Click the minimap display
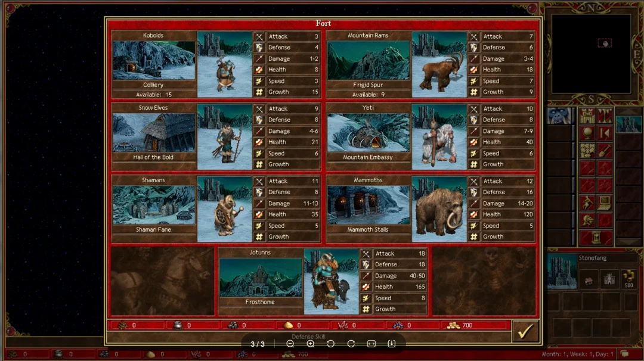Screen dimensions: 644x361 pyautogui.click(x=591, y=54)
